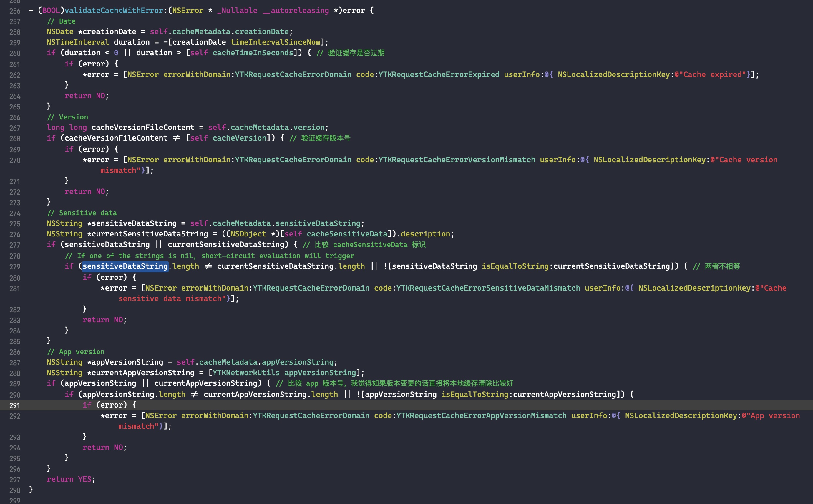Click the YTKRequestCacheErrorSensitiveDataMismatch error code
The image size is (813, 504).
point(488,288)
